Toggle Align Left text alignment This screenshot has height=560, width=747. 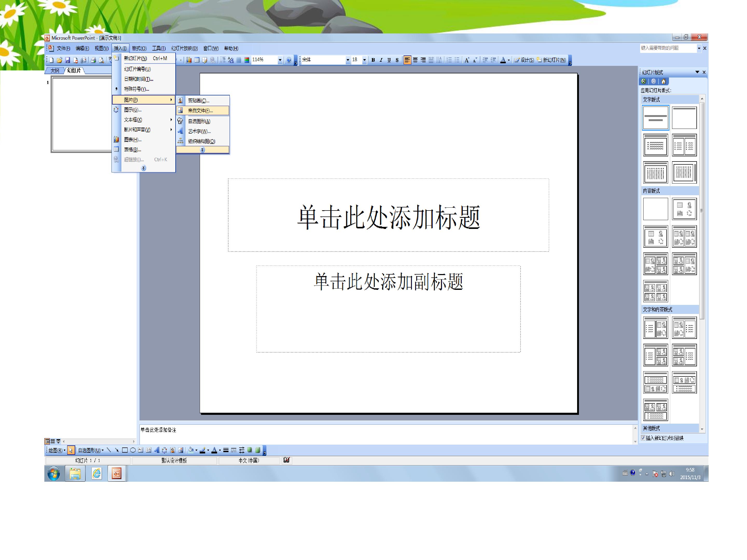(407, 60)
